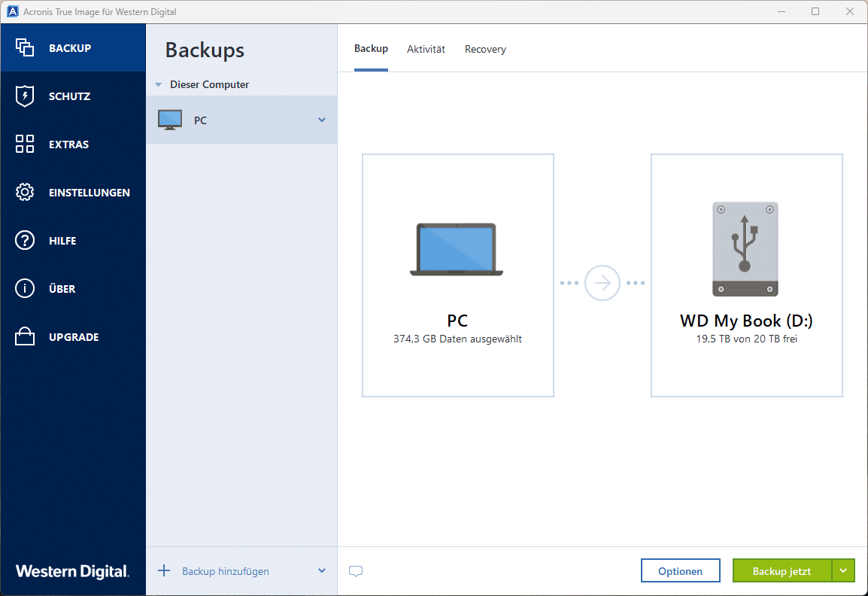Viewport: 868px width, 596px height.
Task: Switch to the Recovery tab
Action: click(x=485, y=50)
